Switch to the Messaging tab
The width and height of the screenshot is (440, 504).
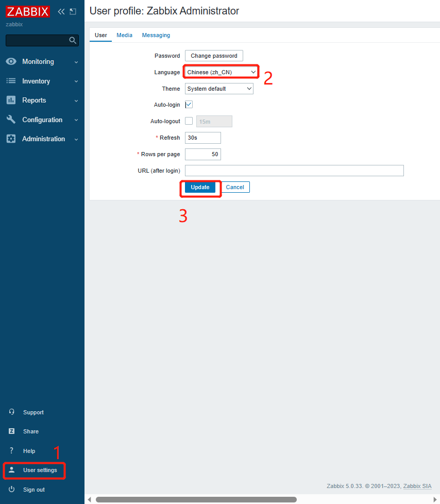156,35
